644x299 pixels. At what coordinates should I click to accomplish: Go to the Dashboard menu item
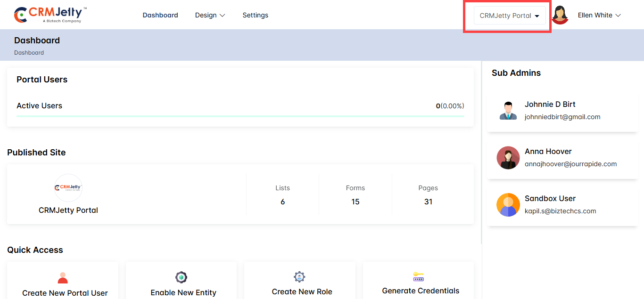[160, 15]
